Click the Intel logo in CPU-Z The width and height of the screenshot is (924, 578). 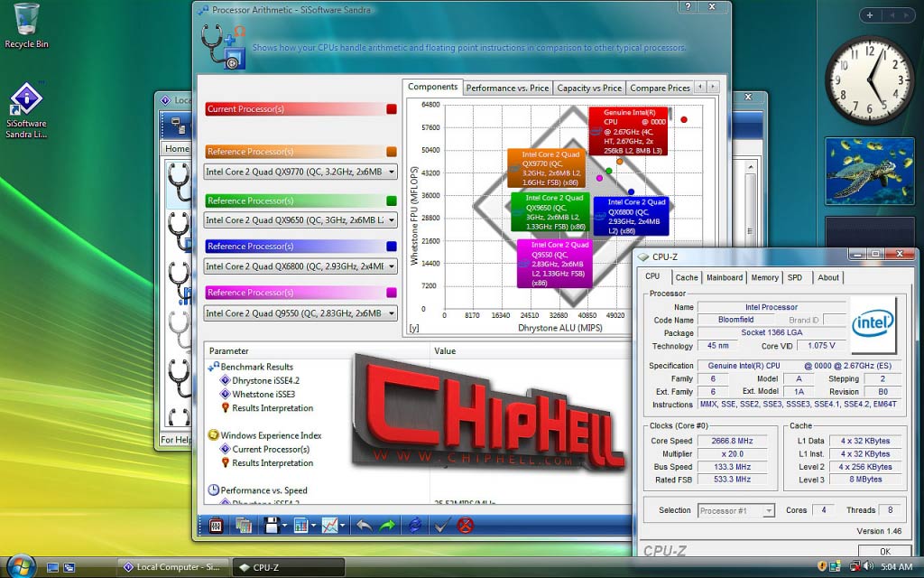pos(873,324)
